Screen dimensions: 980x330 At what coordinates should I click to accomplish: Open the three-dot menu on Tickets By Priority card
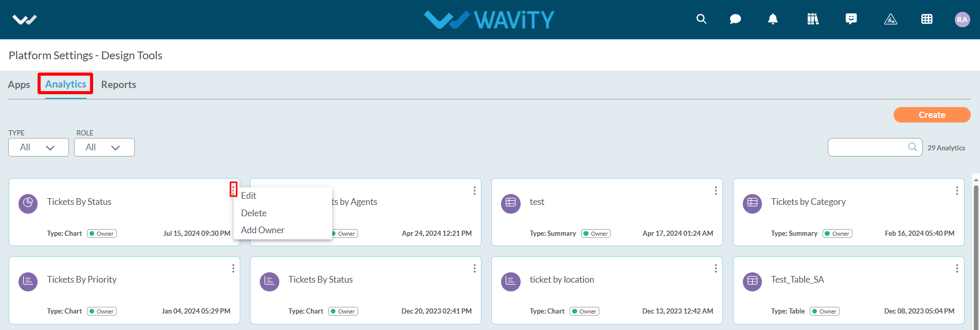pos(233,268)
